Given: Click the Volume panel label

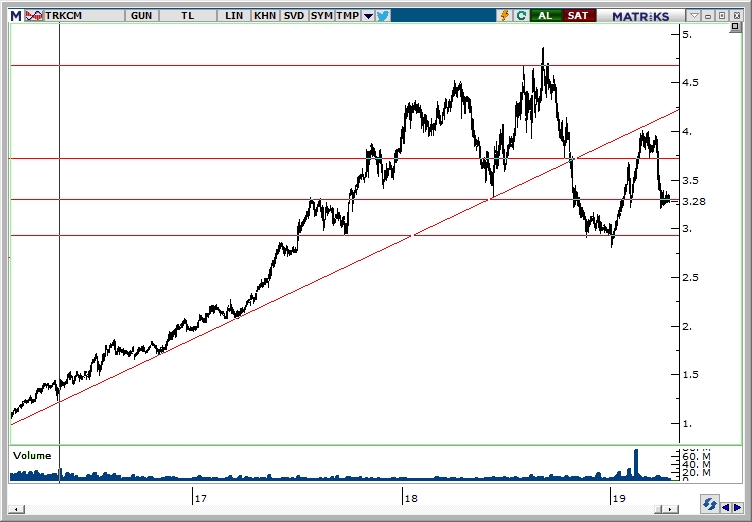Looking at the screenshot, I should tap(32, 455).
